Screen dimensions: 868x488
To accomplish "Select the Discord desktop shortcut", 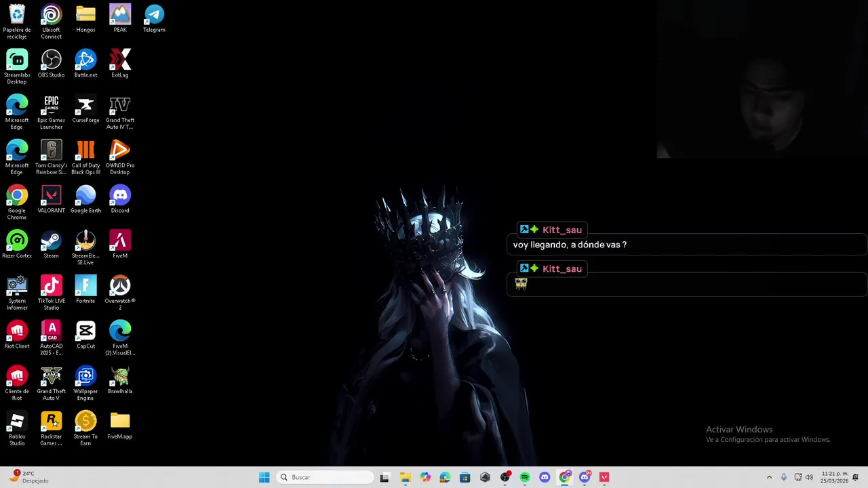I will (120, 199).
